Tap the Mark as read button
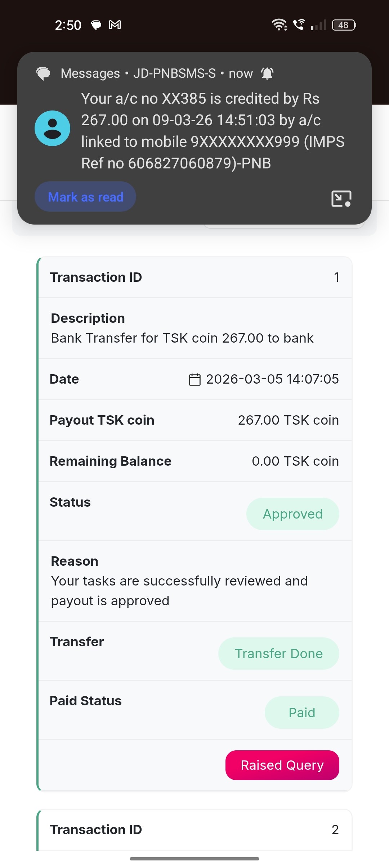Screen dimensions: 389x868 click(85, 197)
